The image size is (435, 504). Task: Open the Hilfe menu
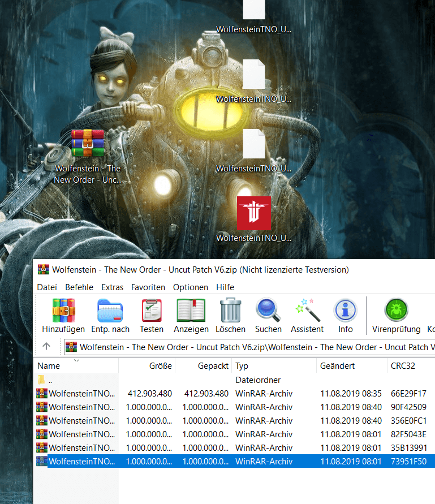tap(225, 287)
